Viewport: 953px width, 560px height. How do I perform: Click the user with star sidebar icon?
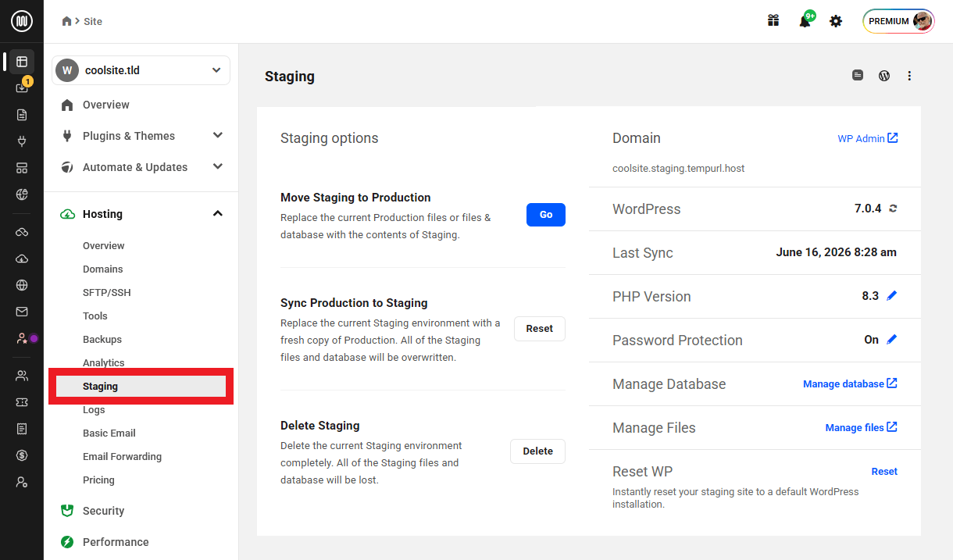point(22,338)
